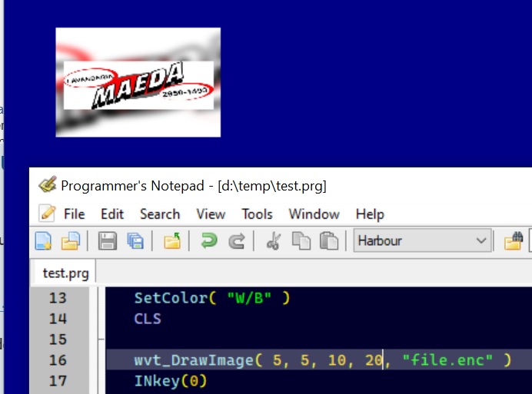The width and height of the screenshot is (532, 394).
Task: Open the Edit menu
Action: pyautogui.click(x=112, y=214)
